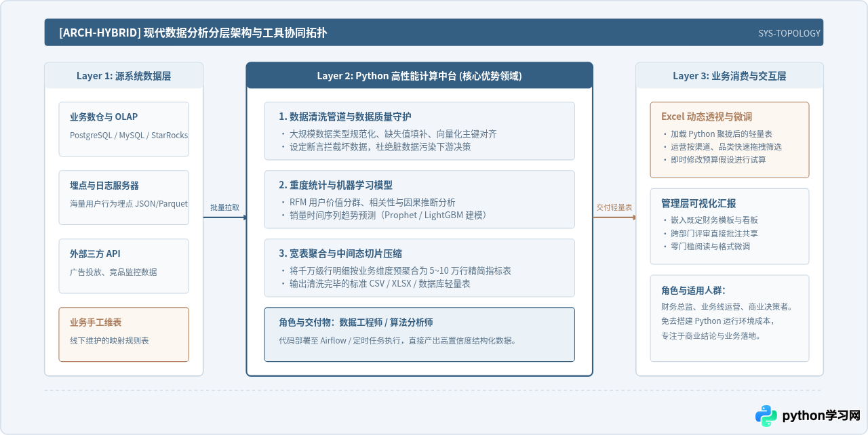Click '财务总监、业务线运营、商业决策者。' line
Screen dimensions: 868x435
[x=727, y=306]
